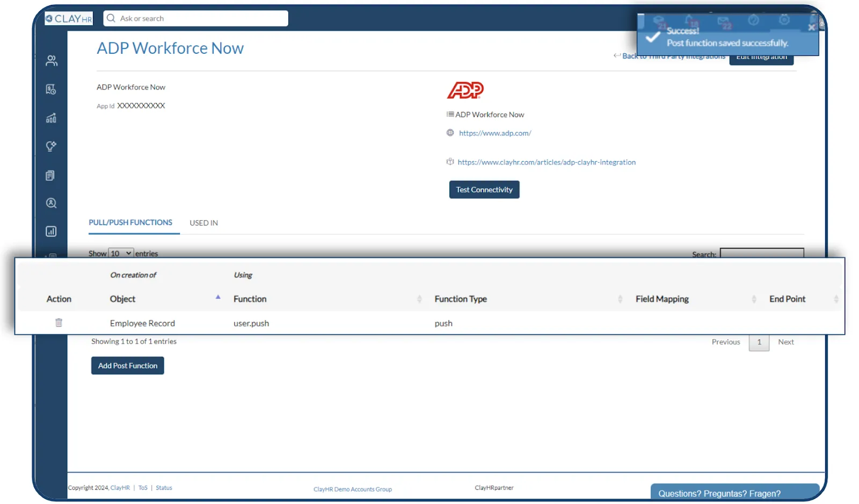Viewport: 859px width, 504px height.
Task: Click the ADP logo image
Action: [x=465, y=90]
